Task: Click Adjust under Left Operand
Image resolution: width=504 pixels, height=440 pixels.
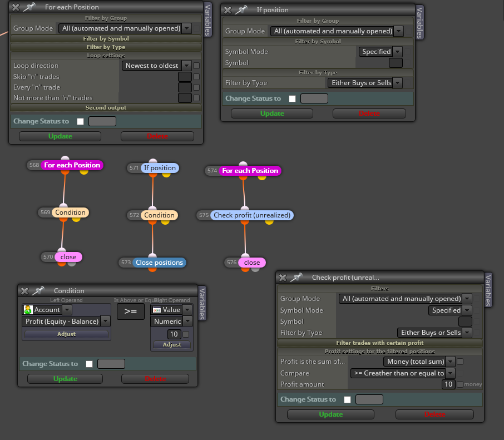Action: pos(67,334)
